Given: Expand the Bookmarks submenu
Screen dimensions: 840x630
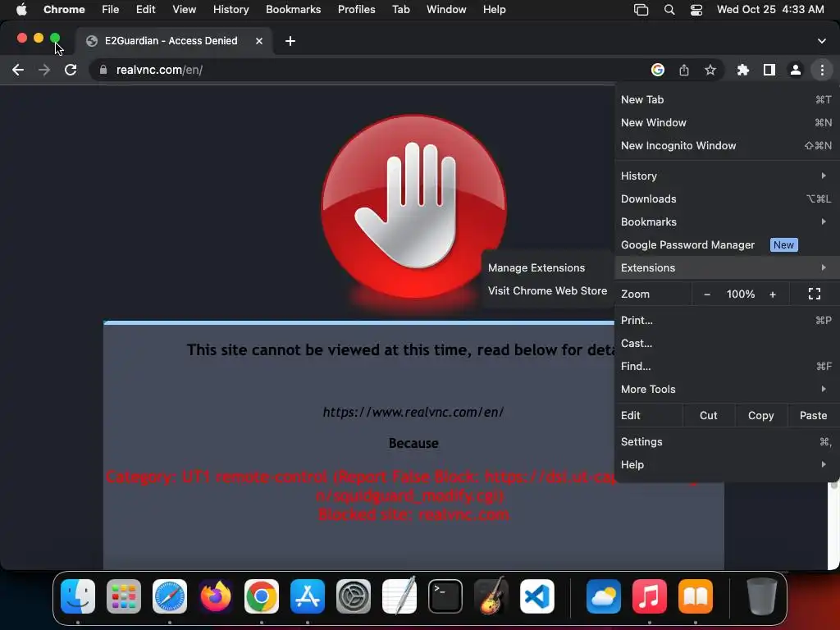Looking at the screenshot, I should click(726, 221).
